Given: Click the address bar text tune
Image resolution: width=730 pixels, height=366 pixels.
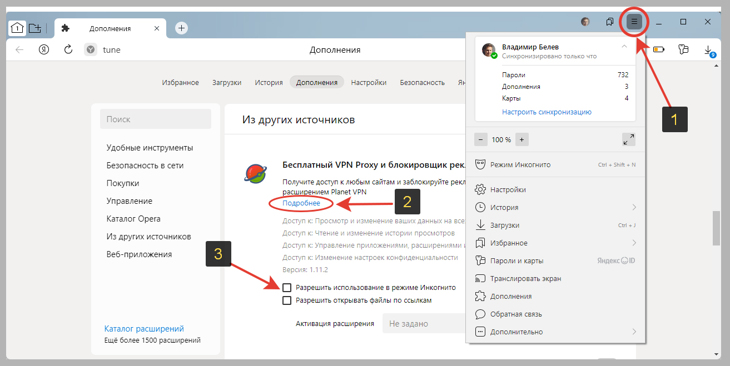Looking at the screenshot, I should pyautogui.click(x=111, y=50).
